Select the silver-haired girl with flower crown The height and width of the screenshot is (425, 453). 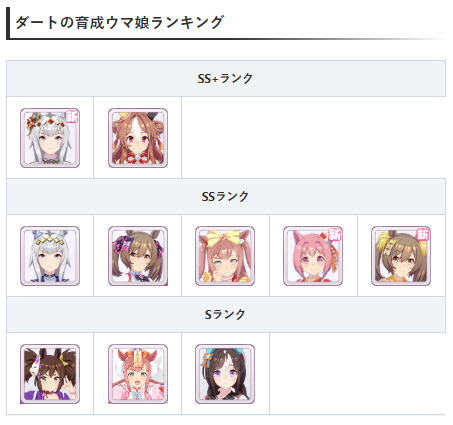[50, 138]
